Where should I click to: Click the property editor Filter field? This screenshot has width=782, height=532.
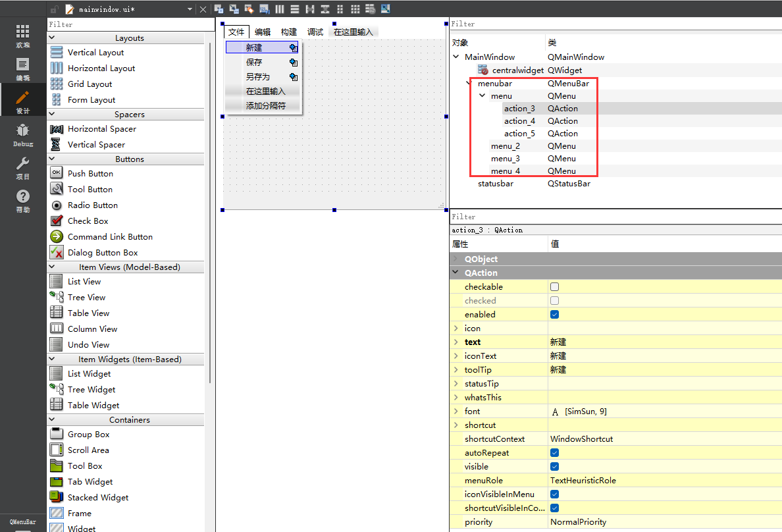coord(615,217)
